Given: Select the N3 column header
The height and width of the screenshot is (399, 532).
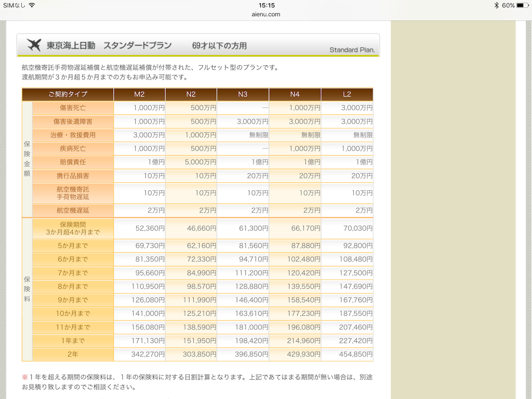Looking at the screenshot, I should click(243, 95).
